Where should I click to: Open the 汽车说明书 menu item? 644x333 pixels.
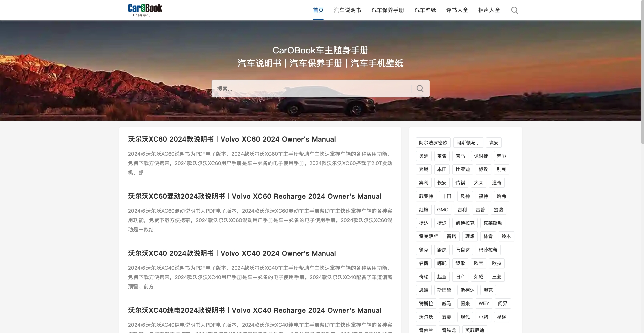point(347,10)
